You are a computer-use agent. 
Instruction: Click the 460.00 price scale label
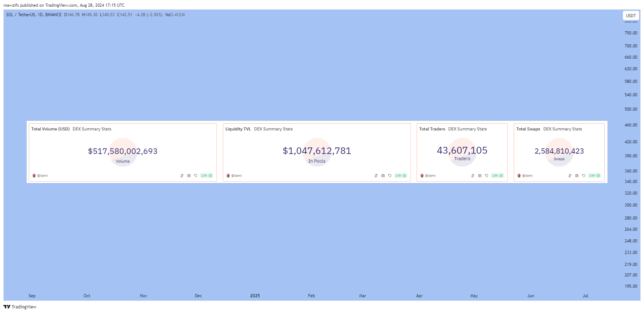pos(631,125)
